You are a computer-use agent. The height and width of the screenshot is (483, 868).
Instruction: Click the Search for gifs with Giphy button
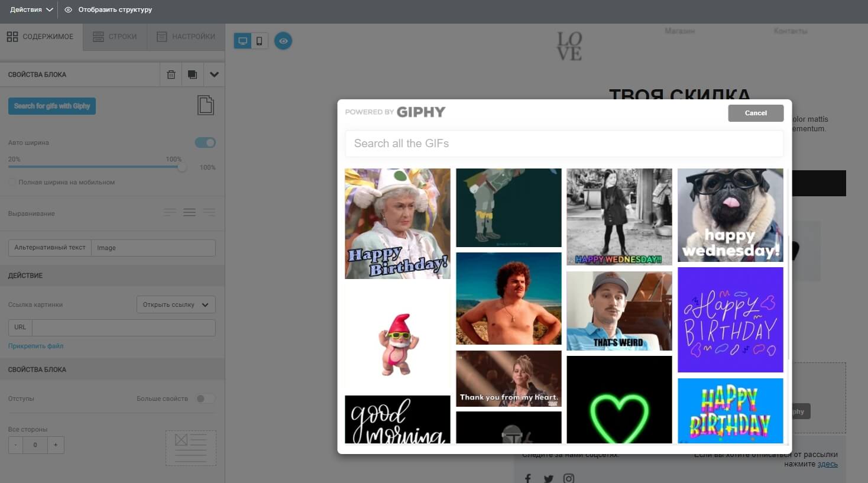pos(52,106)
